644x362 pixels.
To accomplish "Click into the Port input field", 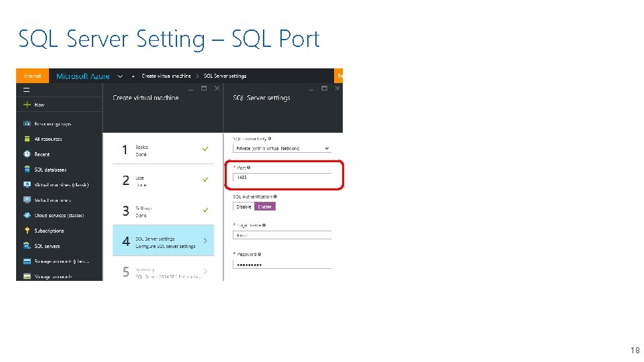I will tap(282, 177).
